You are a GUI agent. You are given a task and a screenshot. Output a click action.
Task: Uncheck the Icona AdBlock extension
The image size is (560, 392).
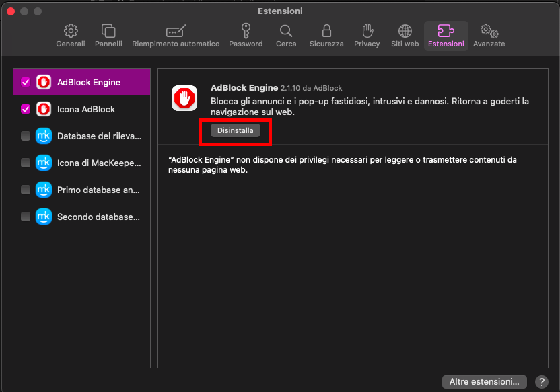pyautogui.click(x=25, y=108)
